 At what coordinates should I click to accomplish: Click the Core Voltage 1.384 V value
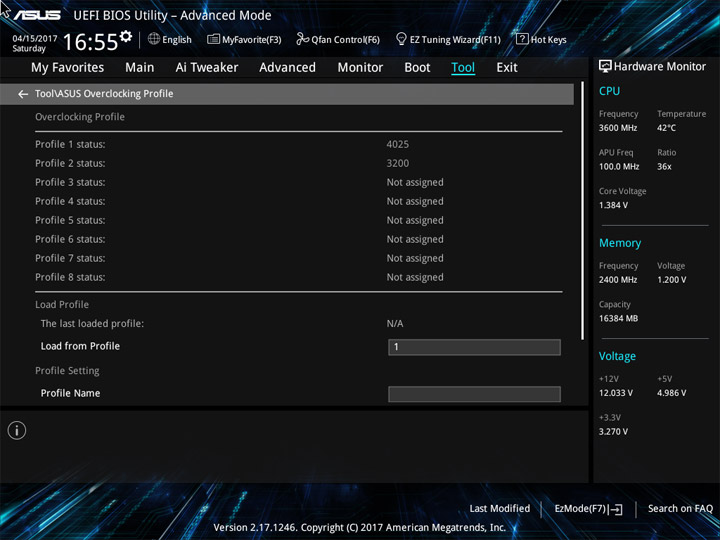click(x=613, y=205)
